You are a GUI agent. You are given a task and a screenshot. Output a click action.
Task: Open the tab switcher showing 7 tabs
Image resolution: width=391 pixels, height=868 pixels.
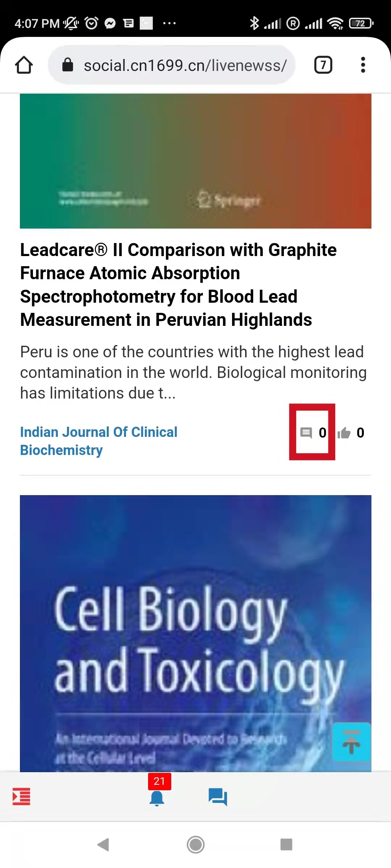pos(323,65)
